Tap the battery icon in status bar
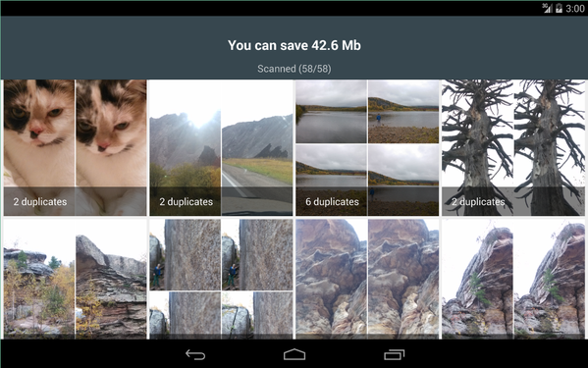The height and width of the screenshot is (368, 588). click(x=559, y=8)
